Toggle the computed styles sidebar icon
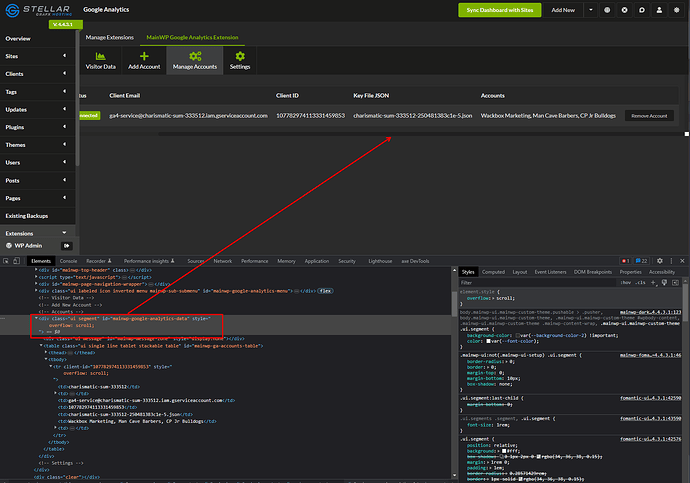The height and width of the screenshot is (483, 690). (675, 282)
